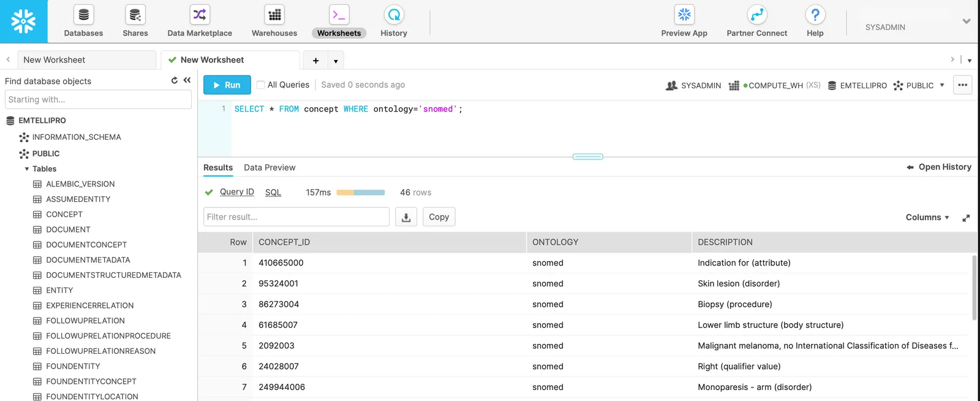Click the CONCEPT table icon
980x401 pixels.
coord(37,215)
